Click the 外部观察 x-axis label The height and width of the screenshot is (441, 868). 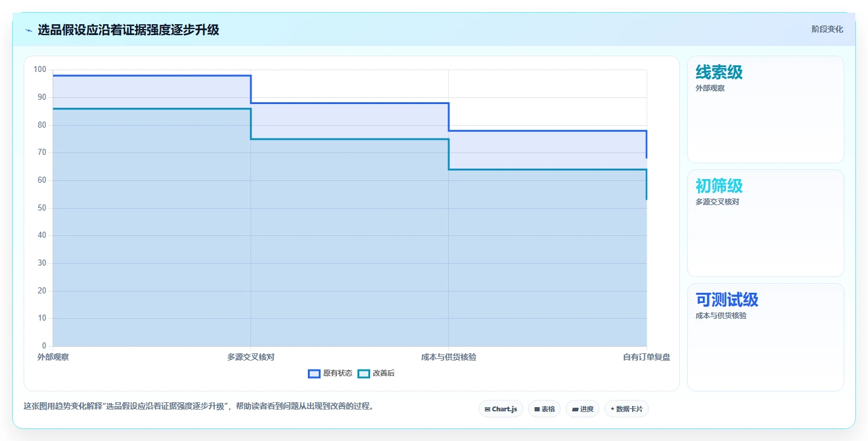pyautogui.click(x=53, y=357)
